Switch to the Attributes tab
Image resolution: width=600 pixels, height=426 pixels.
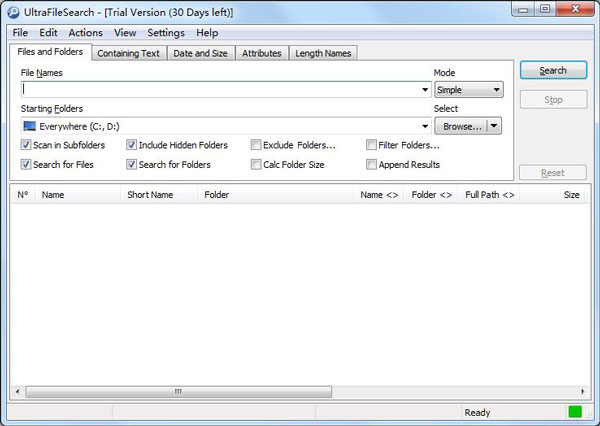[262, 53]
